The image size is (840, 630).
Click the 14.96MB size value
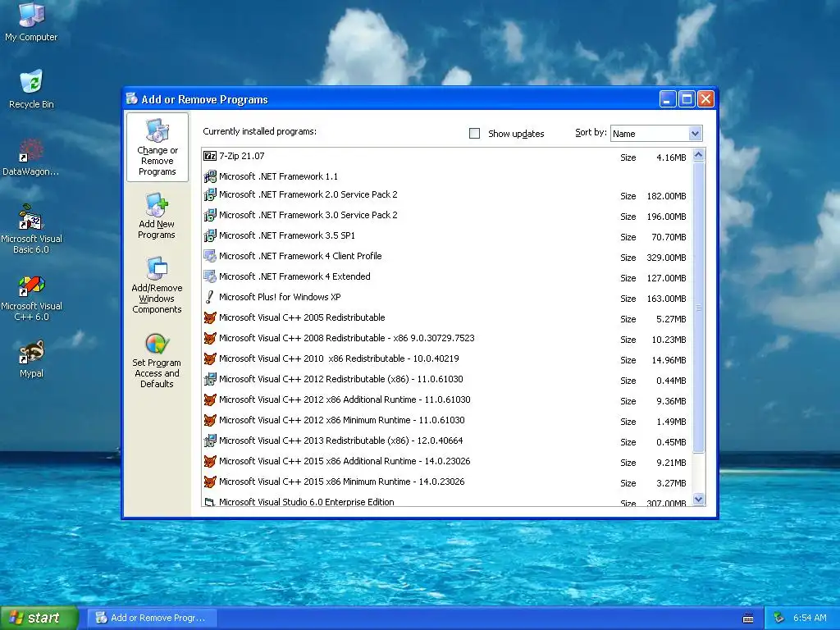click(x=669, y=361)
